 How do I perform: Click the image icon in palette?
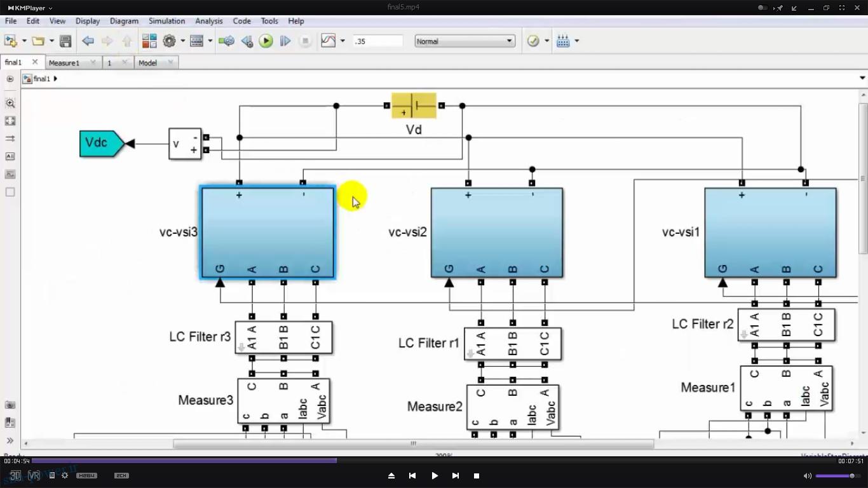click(10, 174)
